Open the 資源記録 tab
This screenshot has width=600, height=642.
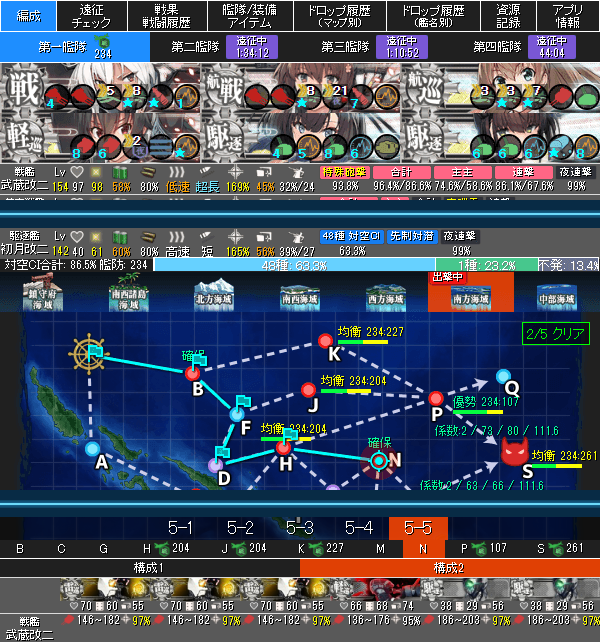click(x=508, y=16)
